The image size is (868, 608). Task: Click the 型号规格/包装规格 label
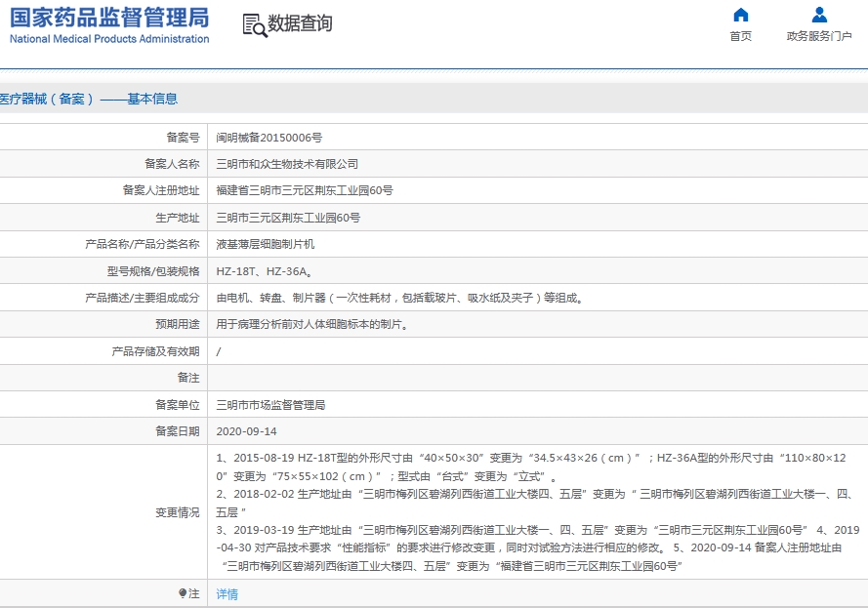(x=153, y=271)
